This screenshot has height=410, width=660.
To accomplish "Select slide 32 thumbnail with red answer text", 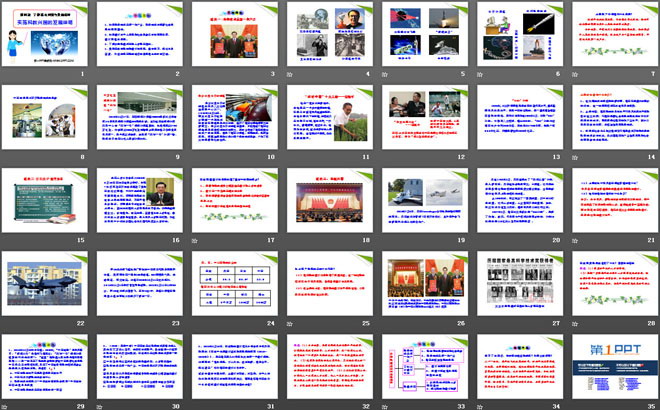I will pyautogui.click(x=330, y=366).
